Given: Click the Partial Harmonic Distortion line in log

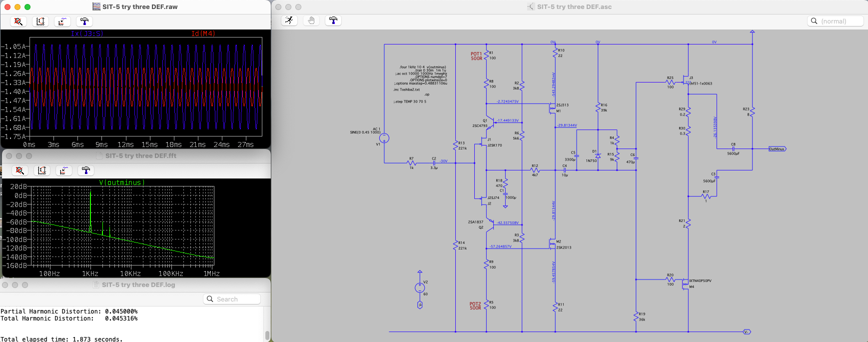Looking at the screenshot, I should coord(69,311).
